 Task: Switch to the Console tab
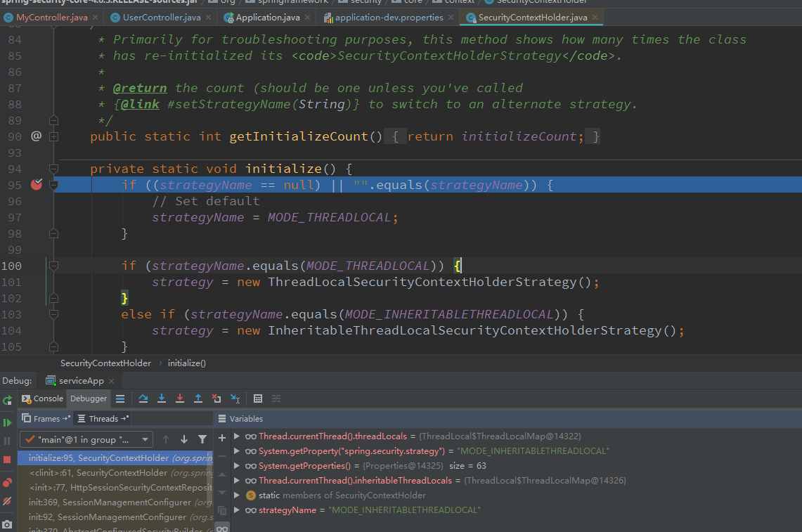43,398
